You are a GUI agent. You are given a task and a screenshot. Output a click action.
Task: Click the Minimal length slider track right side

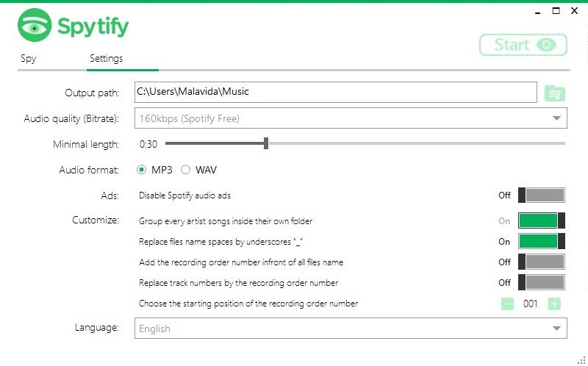click(x=417, y=143)
